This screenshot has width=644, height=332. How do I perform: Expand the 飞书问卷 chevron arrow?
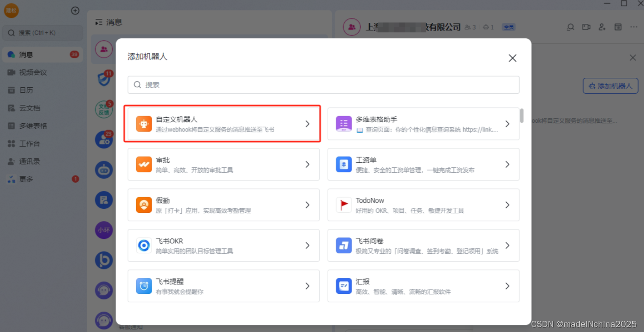coord(507,245)
